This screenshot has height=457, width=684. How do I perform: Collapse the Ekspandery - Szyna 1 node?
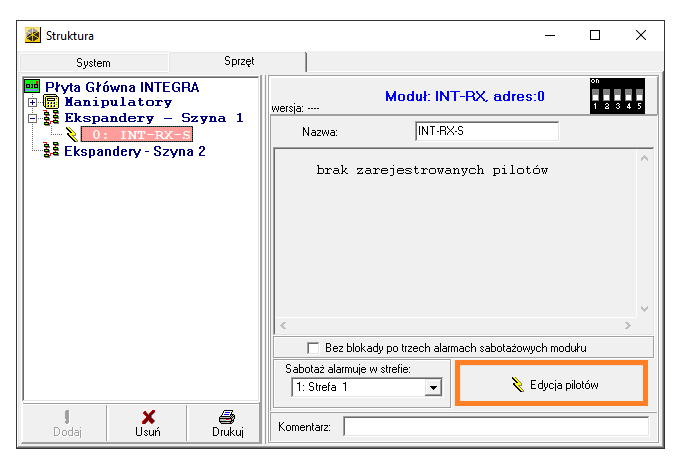tap(33, 118)
